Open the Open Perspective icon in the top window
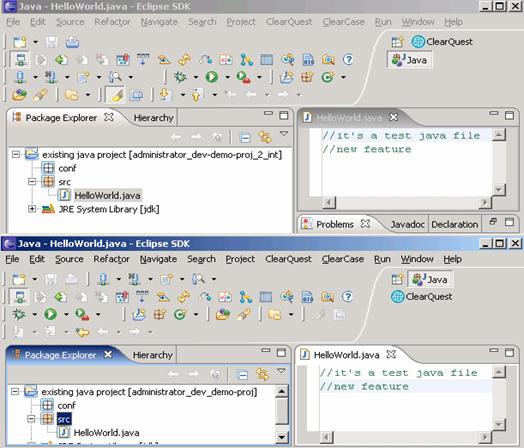 [x=397, y=42]
